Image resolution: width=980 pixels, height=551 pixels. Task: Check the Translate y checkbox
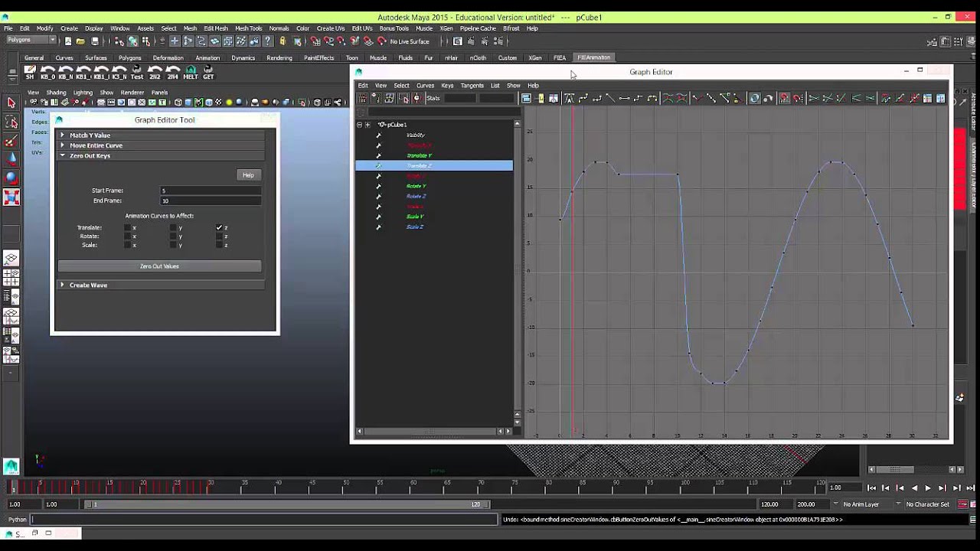[x=173, y=228]
